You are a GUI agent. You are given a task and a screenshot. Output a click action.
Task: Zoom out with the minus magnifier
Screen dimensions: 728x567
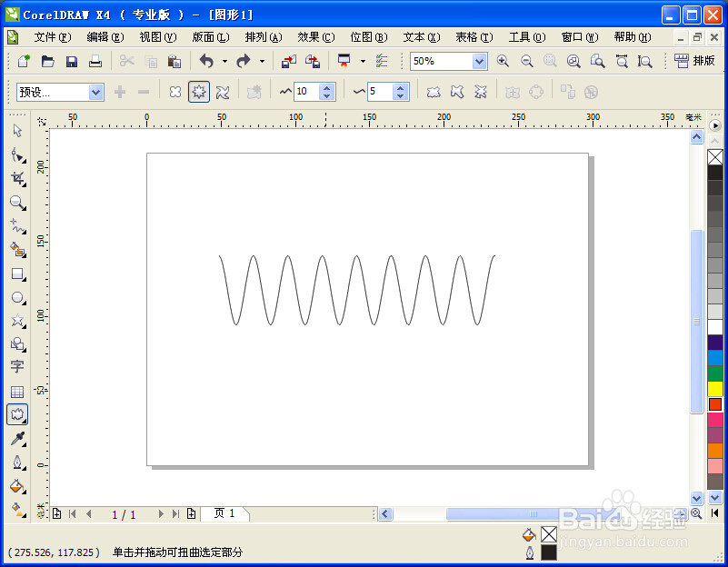pyautogui.click(x=526, y=61)
